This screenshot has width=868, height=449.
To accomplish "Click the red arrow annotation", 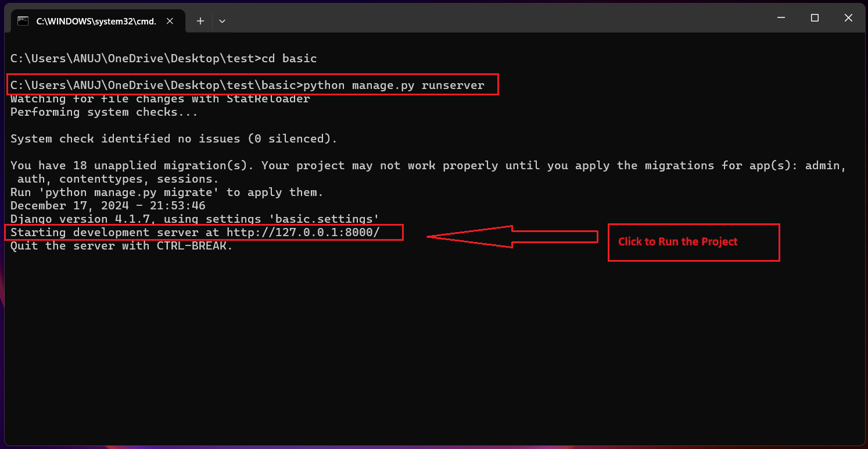I will tap(511, 237).
